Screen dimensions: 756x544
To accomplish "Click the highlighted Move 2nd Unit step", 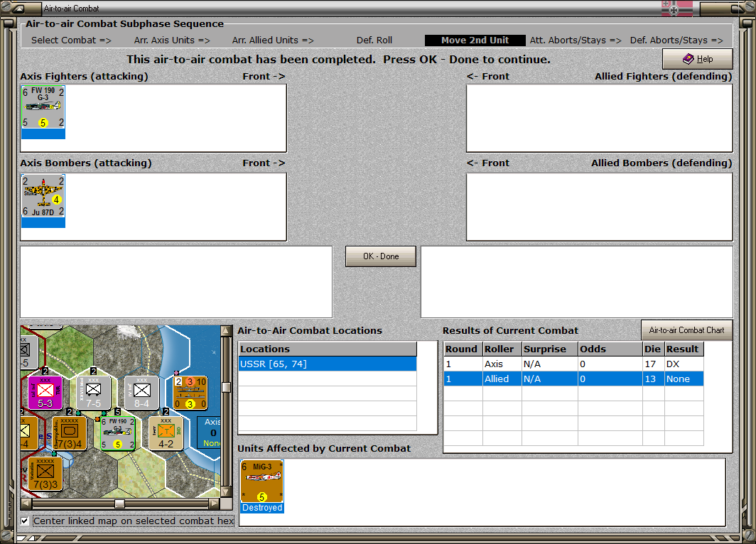I will pos(475,40).
